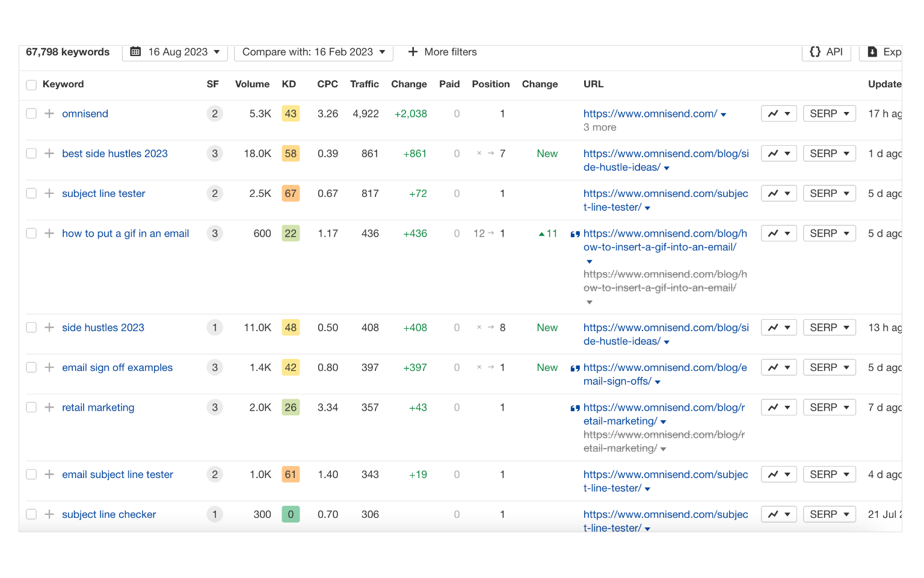Click KD badge 67 in subject line tester row
The image size is (924, 578).
pyautogui.click(x=291, y=193)
